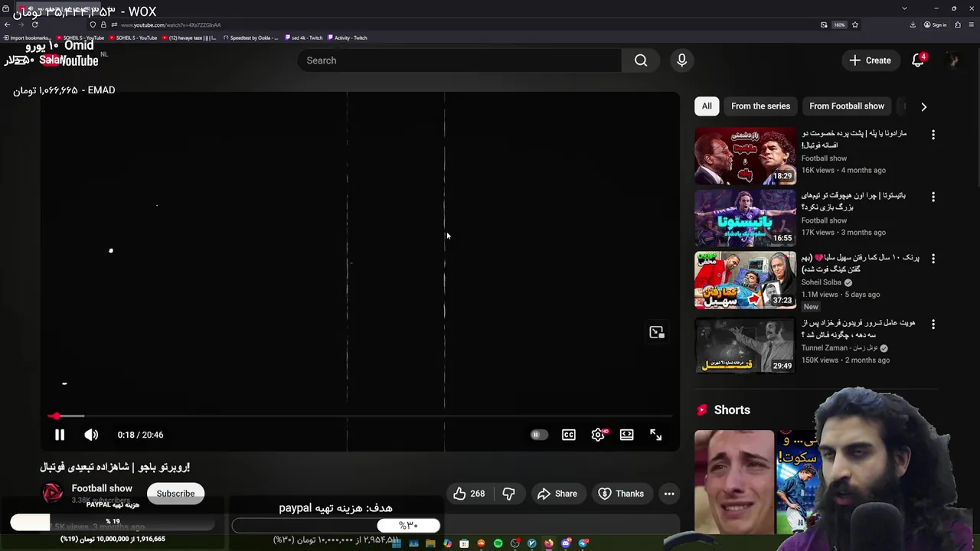Turn on closed captions (CC) button
The height and width of the screenshot is (551, 980).
coord(569,435)
